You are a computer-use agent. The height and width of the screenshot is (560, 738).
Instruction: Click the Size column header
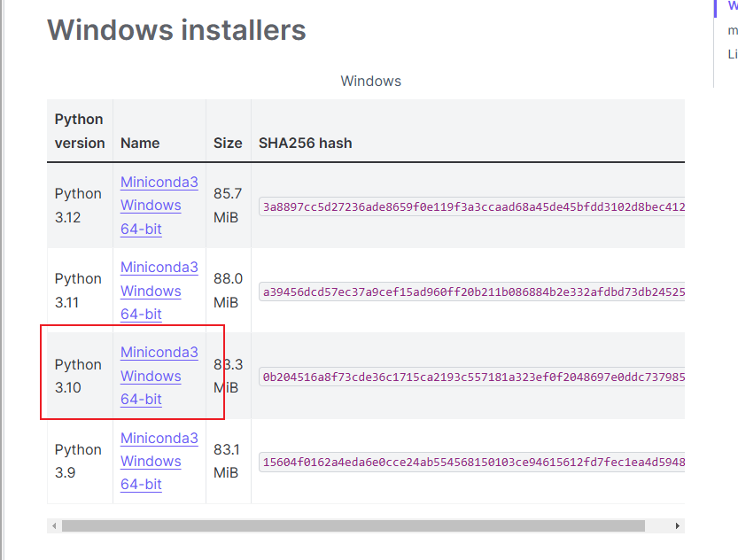click(x=228, y=143)
